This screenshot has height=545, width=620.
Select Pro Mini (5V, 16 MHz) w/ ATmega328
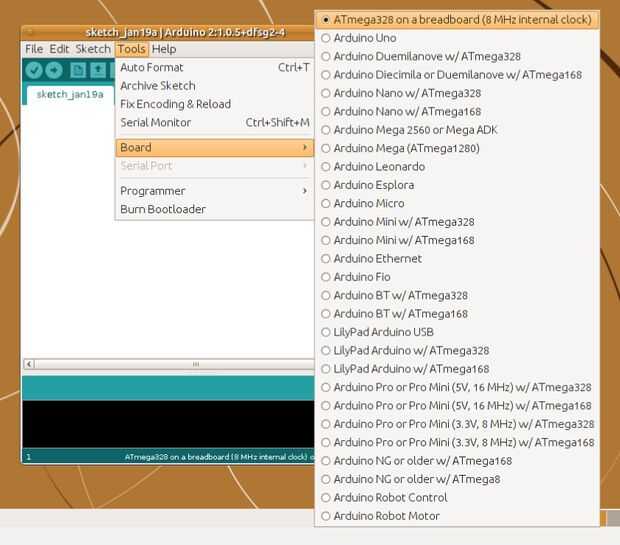(457, 388)
